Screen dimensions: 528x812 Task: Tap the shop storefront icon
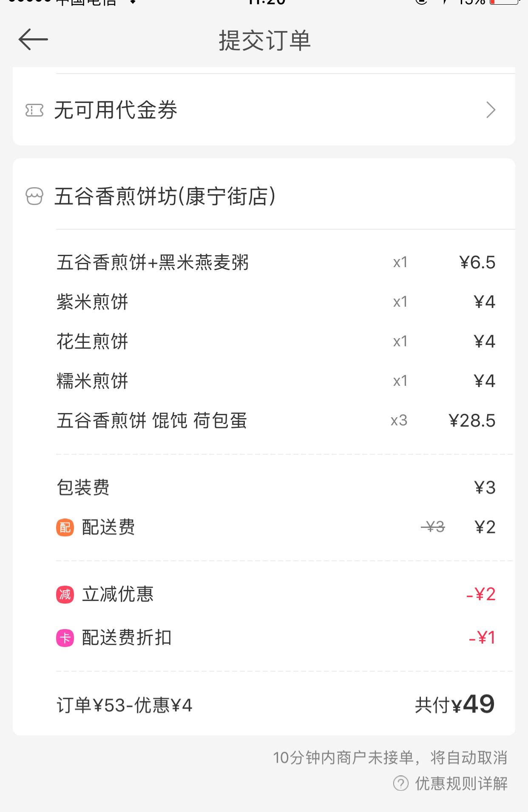click(x=34, y=197)
